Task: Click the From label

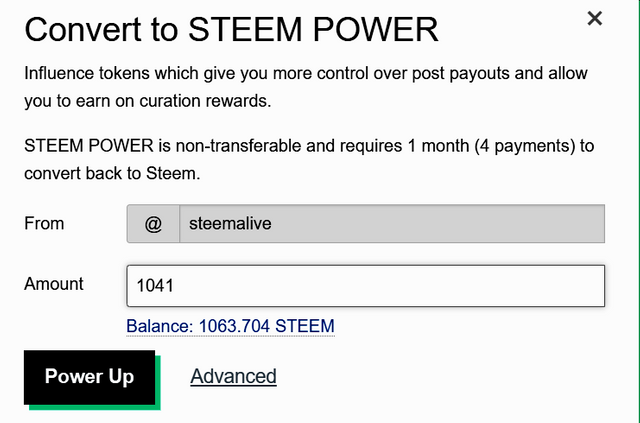Action: click(44, 224)
